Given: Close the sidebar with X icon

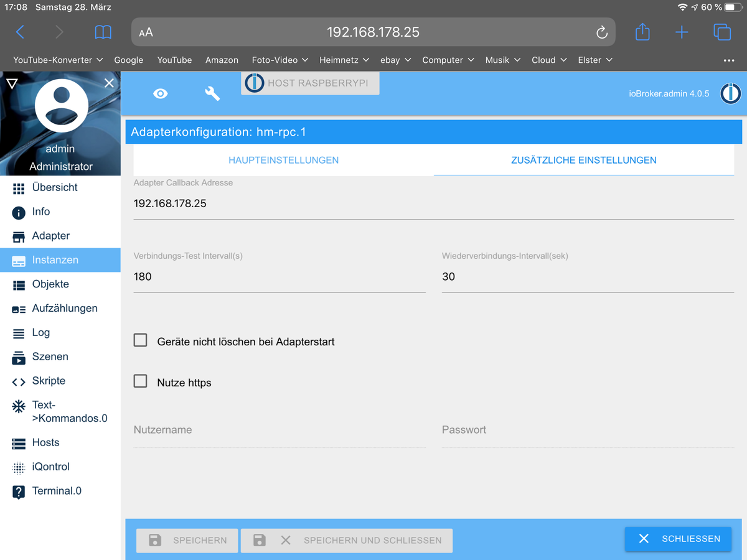Looking at the screenshot, I should click(109, 83).
